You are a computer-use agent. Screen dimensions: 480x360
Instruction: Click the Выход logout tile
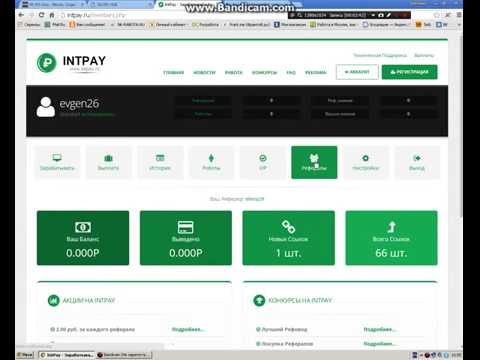pos(417,162)
